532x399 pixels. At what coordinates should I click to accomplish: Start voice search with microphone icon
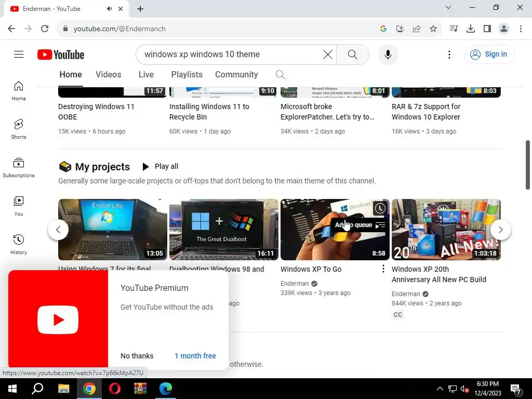[388, 54]
